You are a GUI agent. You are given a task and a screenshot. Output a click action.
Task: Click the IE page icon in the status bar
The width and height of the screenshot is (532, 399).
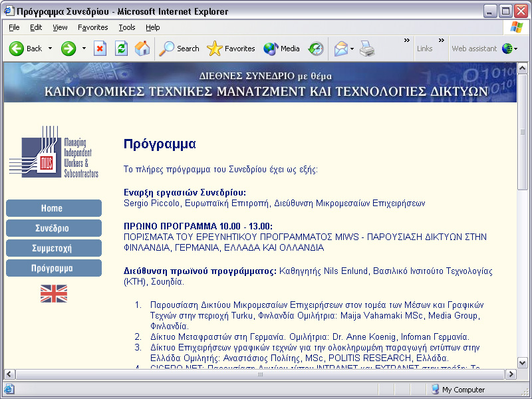click(9, 389)
